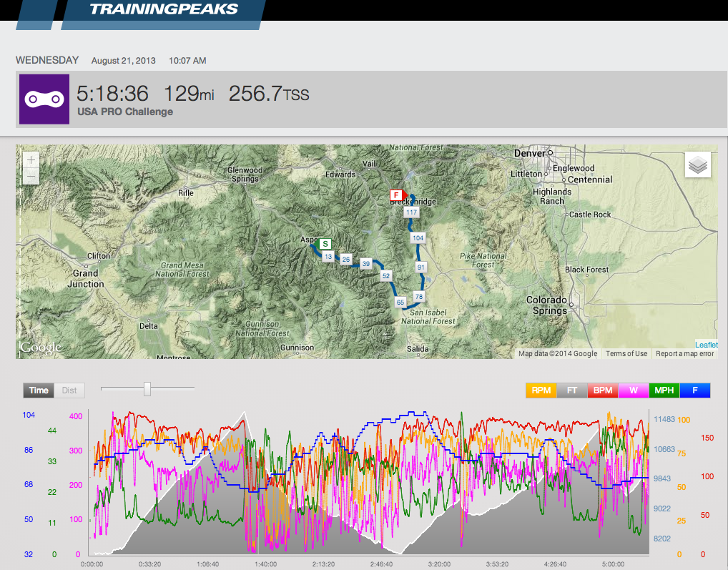Click the Gunnison city map label
The image size is (728, 570).
[297, 348]
